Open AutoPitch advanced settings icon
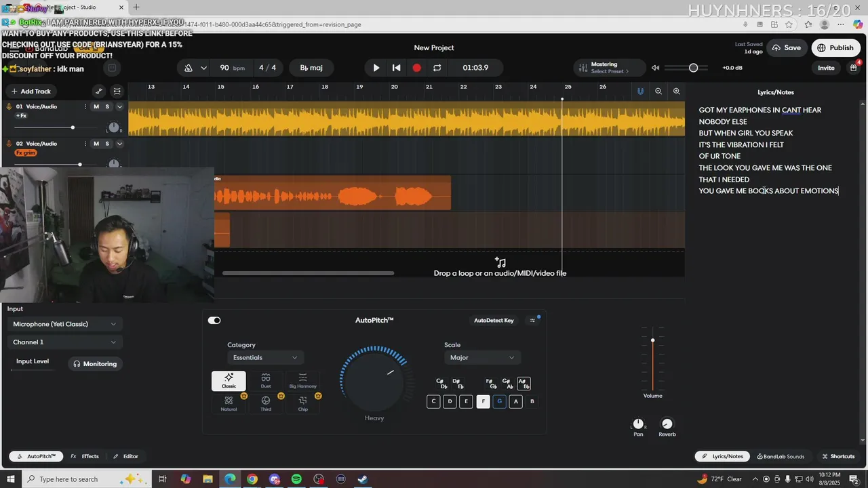This screenshot has height=488, width=868. tap(532, 321)
